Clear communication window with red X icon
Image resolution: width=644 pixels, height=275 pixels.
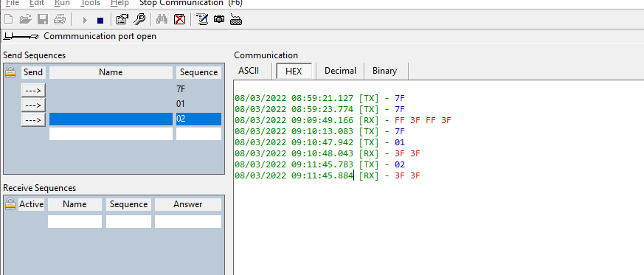pos(179,19)
